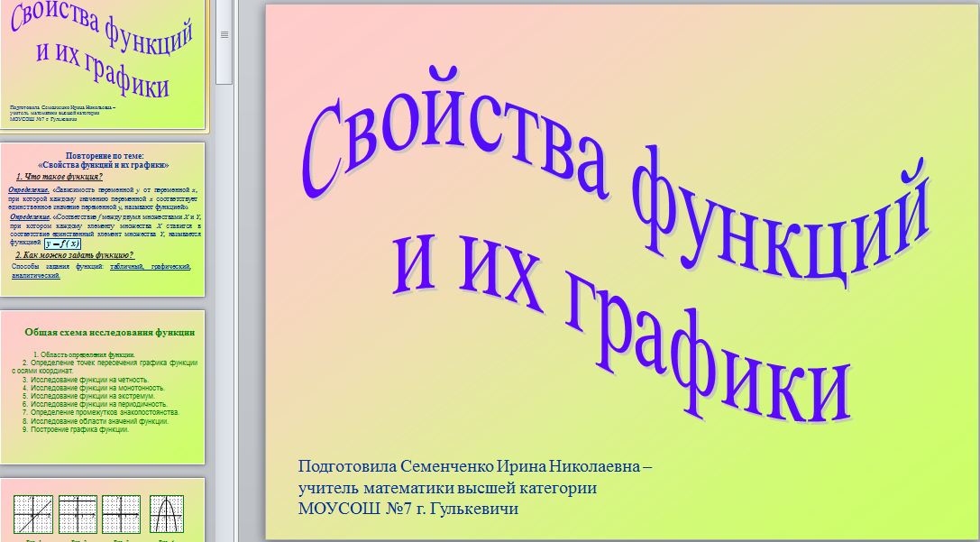
Task: Click the line 3. Исследование функции на четность
Action: click(86, 380)
